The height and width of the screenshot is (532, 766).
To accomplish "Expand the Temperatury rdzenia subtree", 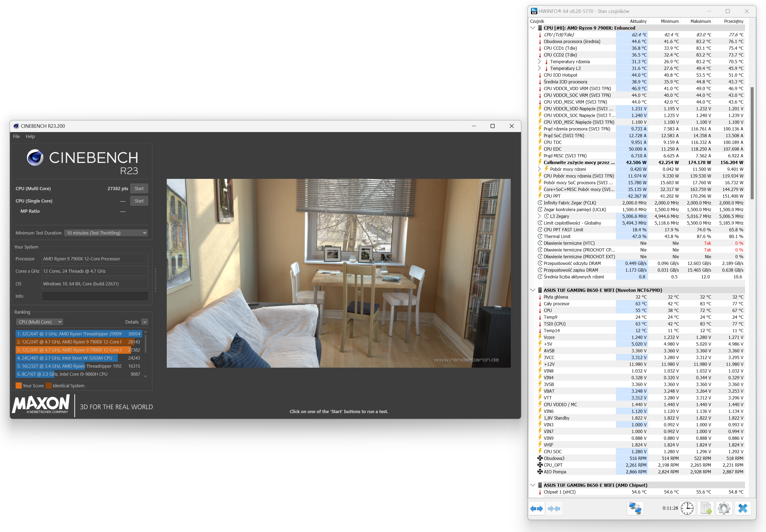I will click(x=539, y=62).
